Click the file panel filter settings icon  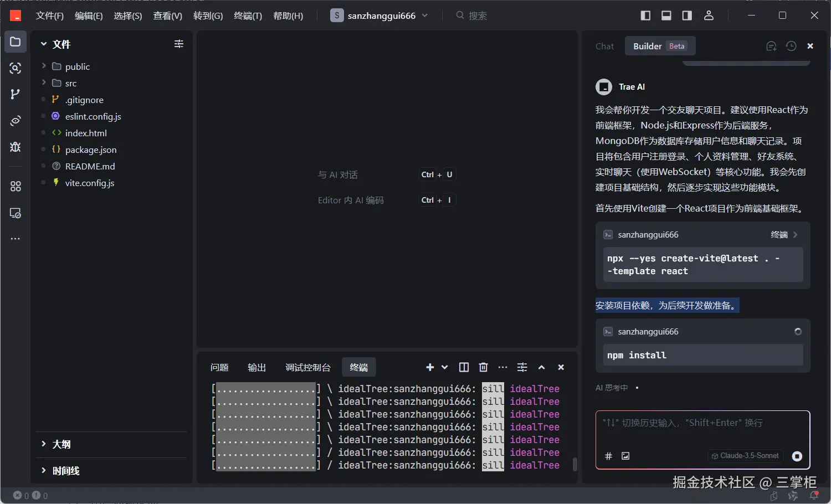[179, 44]
